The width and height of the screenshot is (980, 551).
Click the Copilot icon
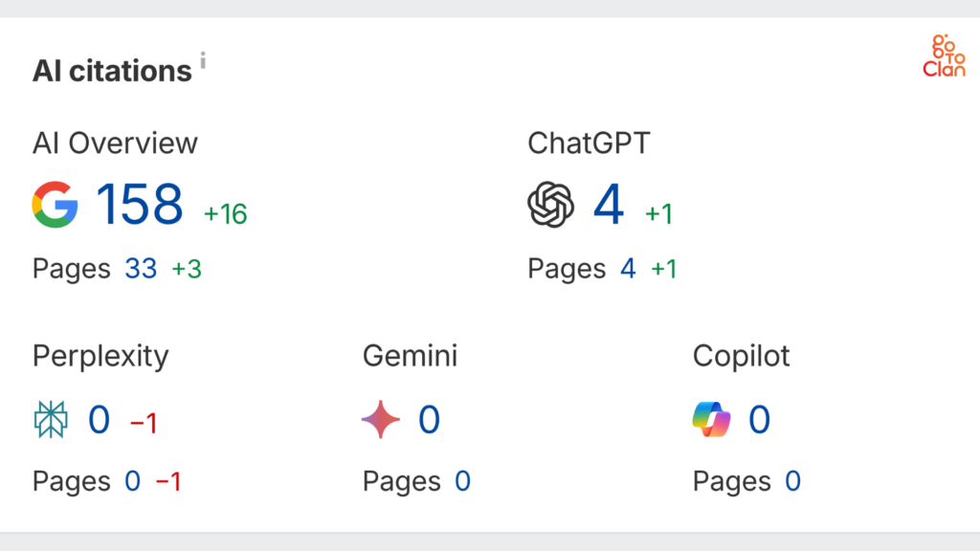coord(712,420)
